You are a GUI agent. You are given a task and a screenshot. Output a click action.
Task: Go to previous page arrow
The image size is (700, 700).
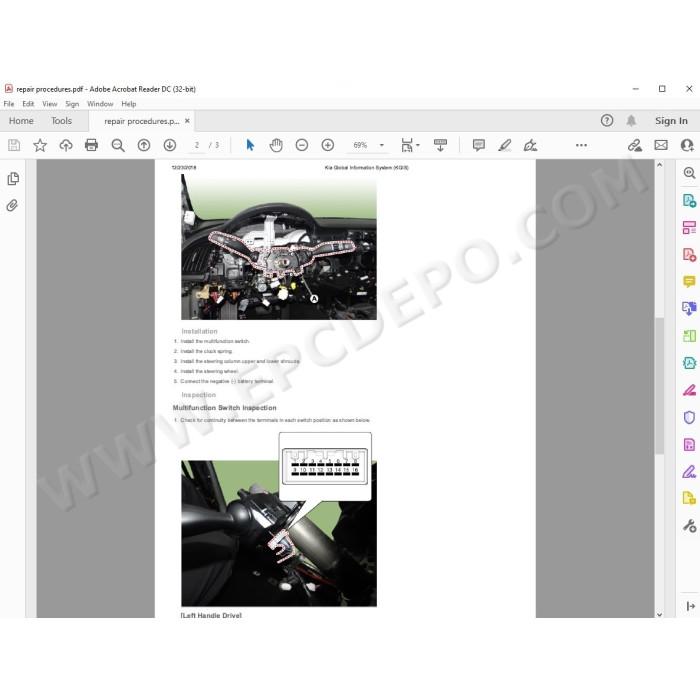(x=144, y=145)
